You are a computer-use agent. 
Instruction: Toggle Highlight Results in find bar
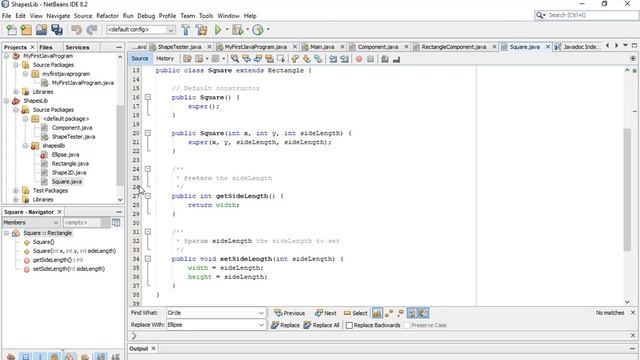412,313
